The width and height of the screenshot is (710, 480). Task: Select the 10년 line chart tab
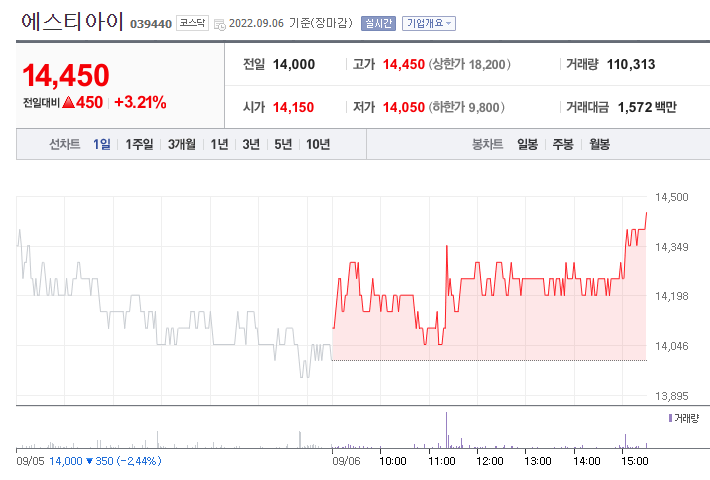pyautogui.click(x=317, y=144)
